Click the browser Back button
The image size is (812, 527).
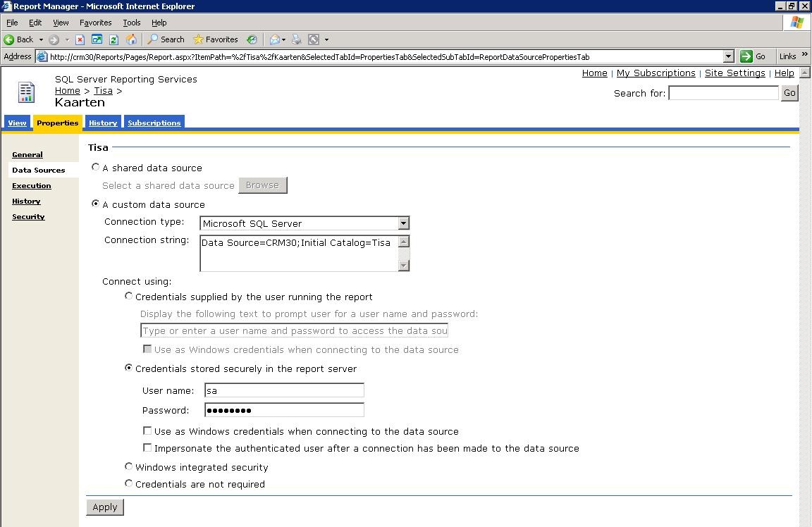point(19,39)
